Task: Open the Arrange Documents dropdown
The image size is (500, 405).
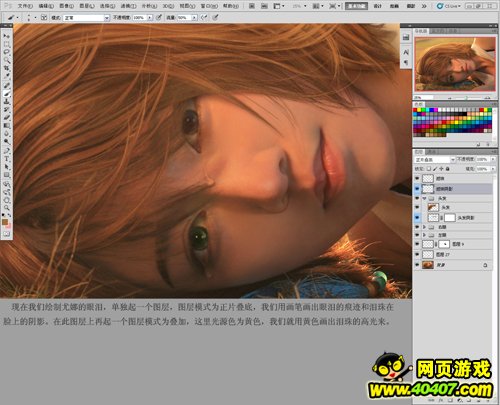Action: (318, 6)
